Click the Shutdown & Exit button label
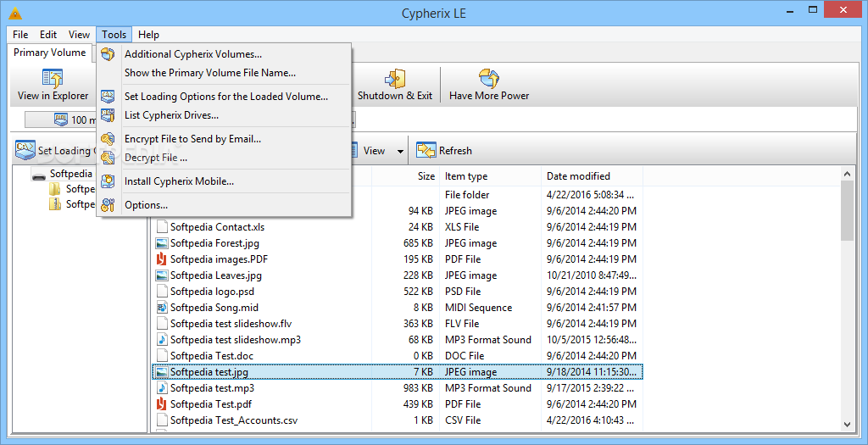Viewport: 868px width, 445px height. click(395, 96)
